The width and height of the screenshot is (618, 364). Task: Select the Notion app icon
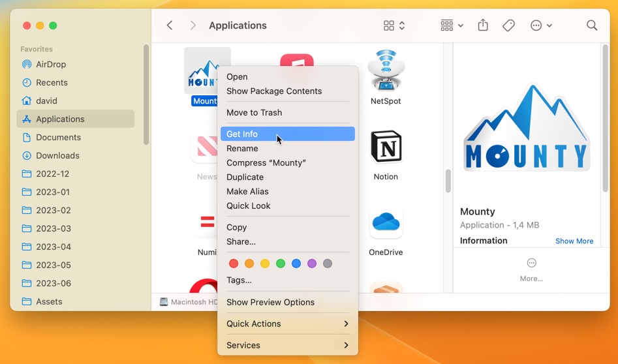[386, 147]
